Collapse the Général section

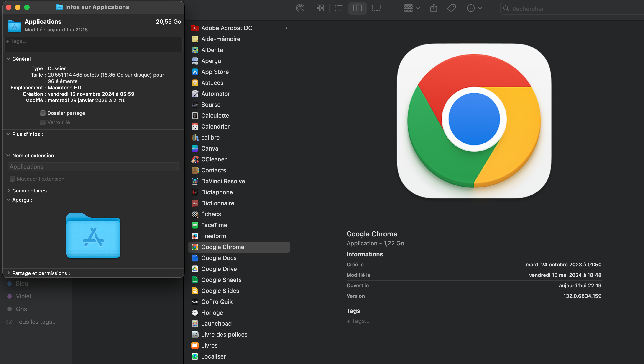8,59
